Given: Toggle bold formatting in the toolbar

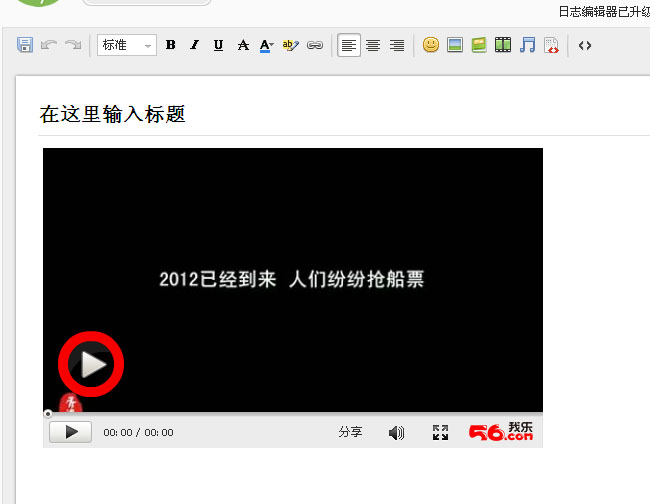Looking at the screenshot, I should pyautogui.click(x=171, y=45).
